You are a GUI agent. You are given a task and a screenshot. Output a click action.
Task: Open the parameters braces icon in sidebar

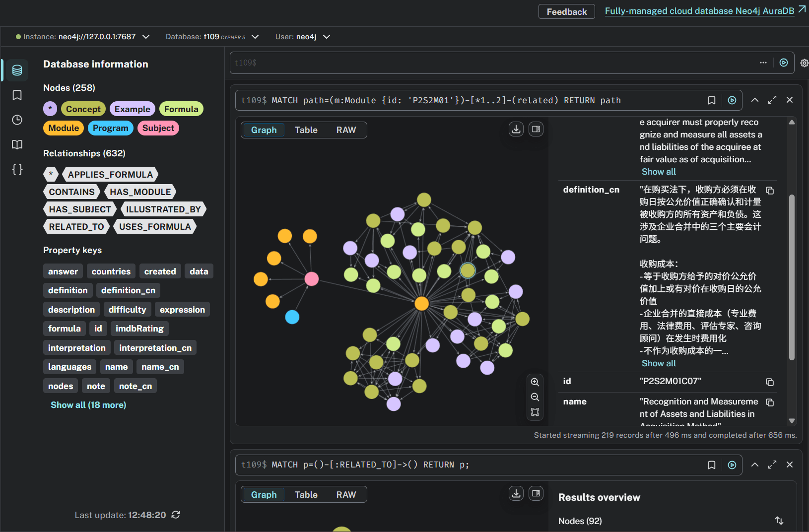click(x=16, y=169)
